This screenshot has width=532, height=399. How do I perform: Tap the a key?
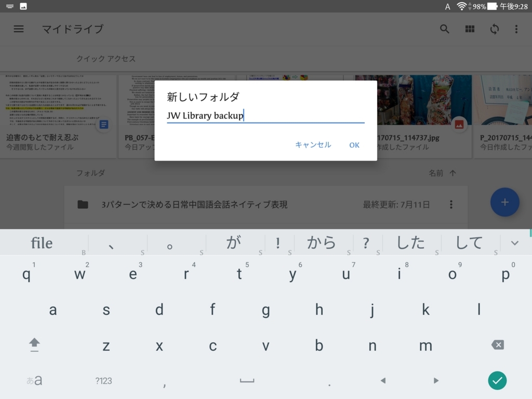[53, 310]
